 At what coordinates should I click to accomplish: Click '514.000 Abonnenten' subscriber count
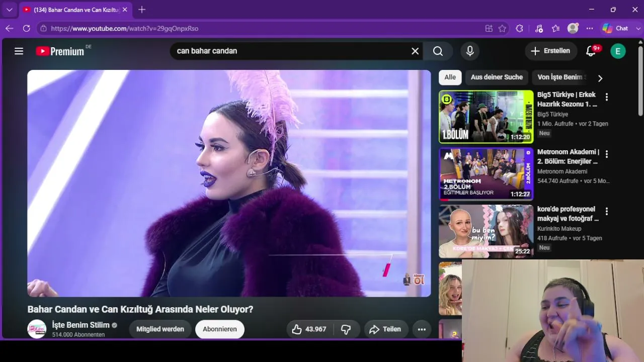tap(78, 335)
